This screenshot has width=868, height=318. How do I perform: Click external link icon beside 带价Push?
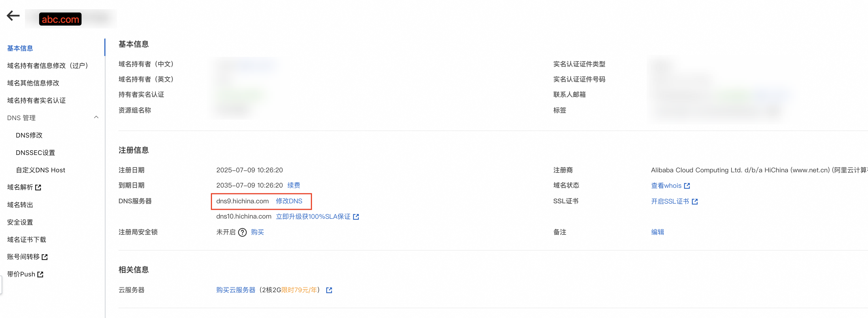[x=40, y=274]
